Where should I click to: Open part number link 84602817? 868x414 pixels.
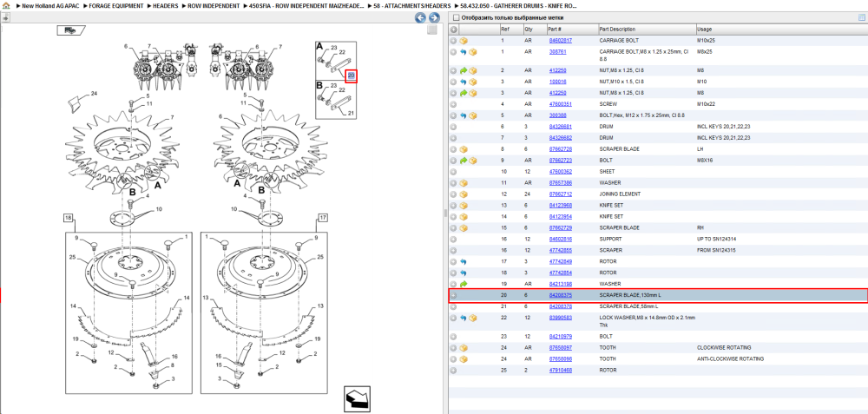tap(561, 41)
